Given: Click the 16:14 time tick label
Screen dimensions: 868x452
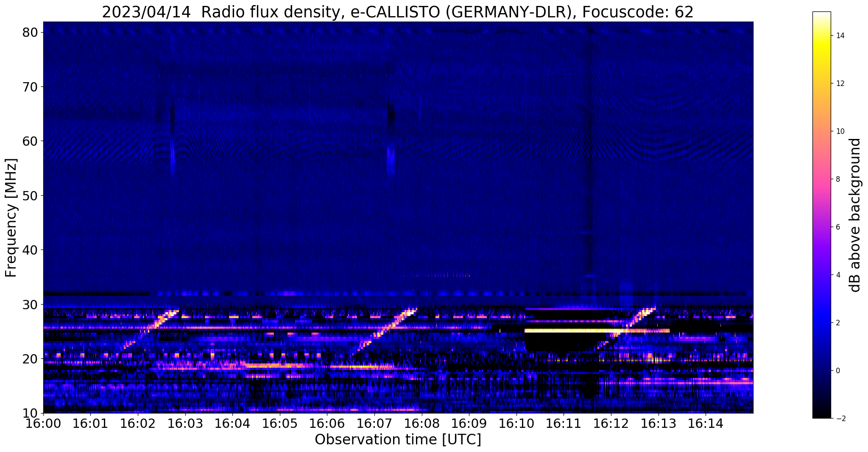Looking at the screenshot, I should point(706,423).
